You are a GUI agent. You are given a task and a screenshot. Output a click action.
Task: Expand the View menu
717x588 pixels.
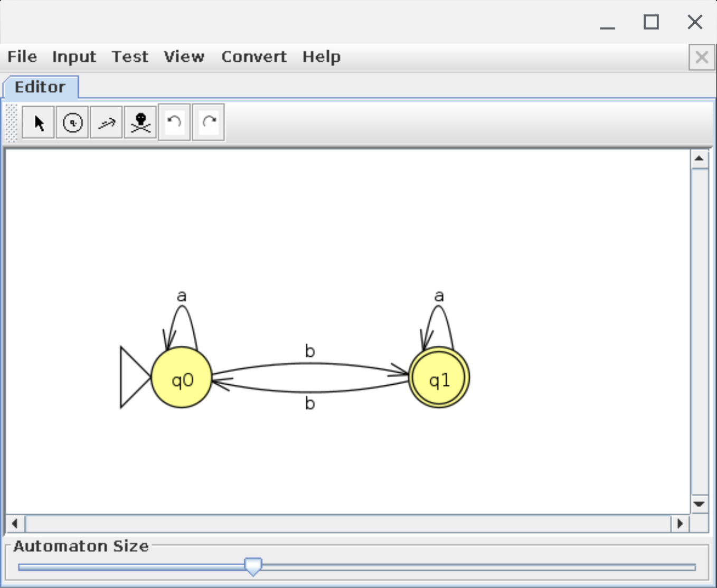click(184, 57)
